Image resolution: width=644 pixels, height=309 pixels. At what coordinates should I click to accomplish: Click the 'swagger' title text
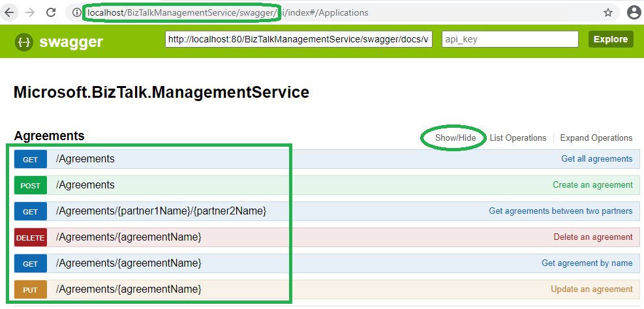(71, 42)
